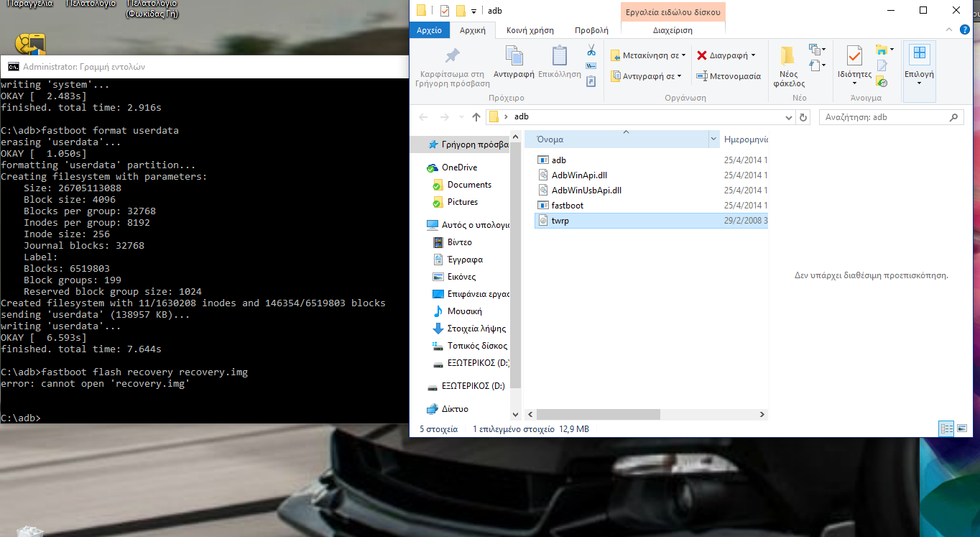Click the Rename (Μετονομασία) button

[729, 76]
